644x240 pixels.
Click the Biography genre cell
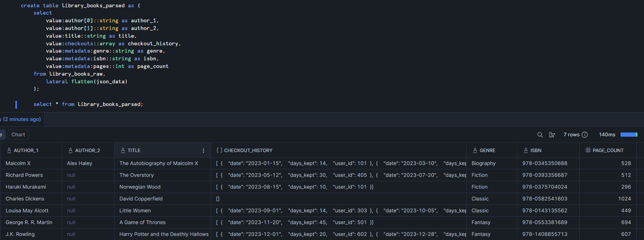pyautogui.click(x=484, y=163)
